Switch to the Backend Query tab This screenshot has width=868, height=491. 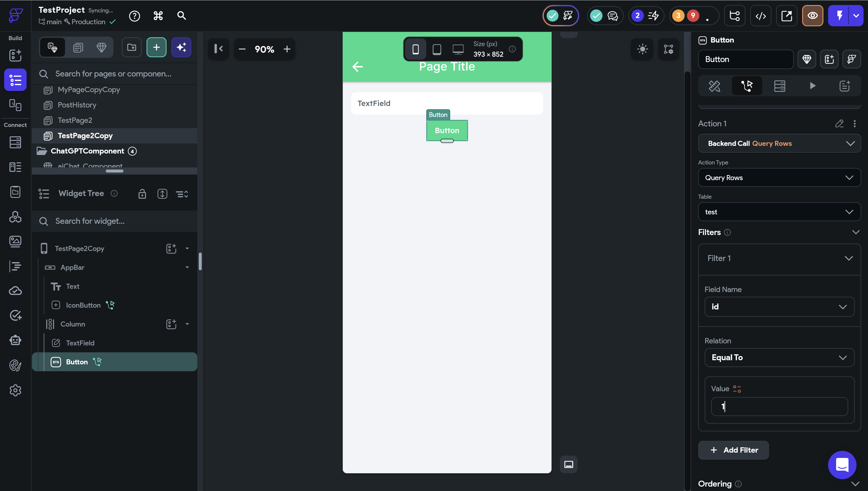point(779,86)
